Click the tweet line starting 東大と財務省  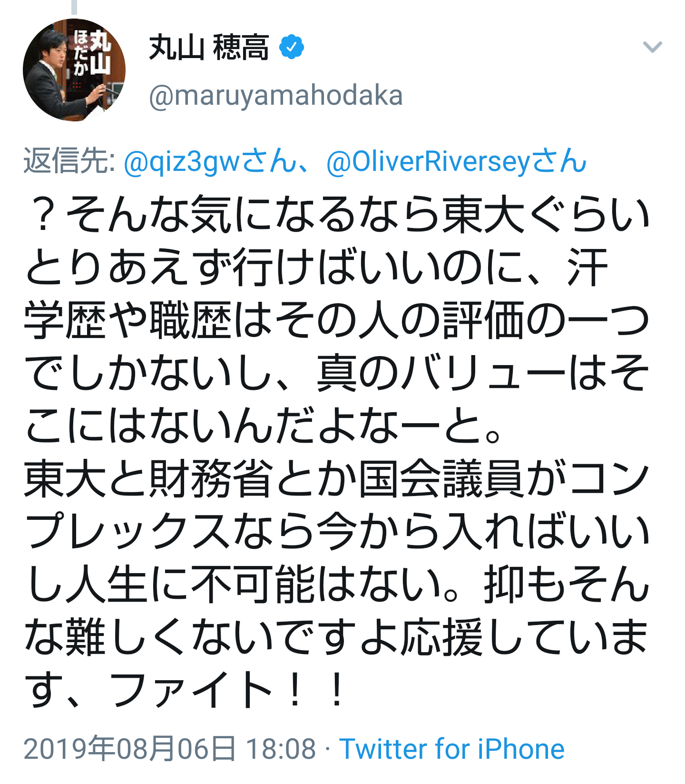(337, 478)
